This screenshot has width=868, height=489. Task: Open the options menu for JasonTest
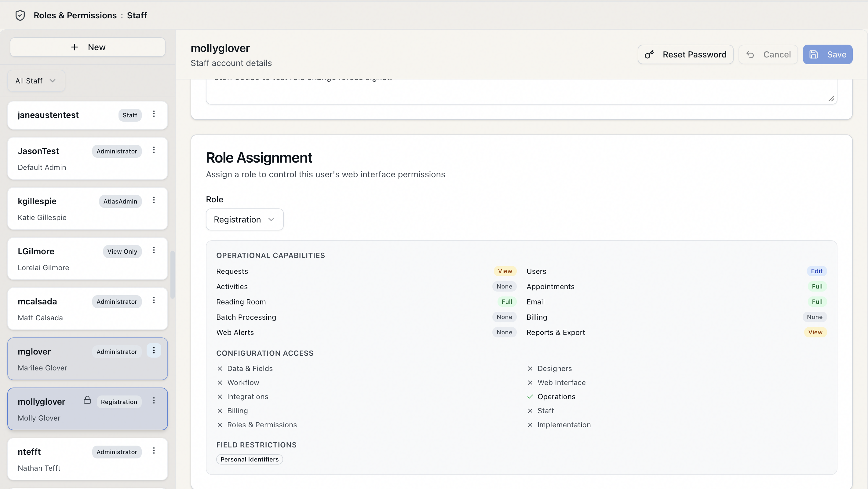pyautogui.click(x=154, y=150)
